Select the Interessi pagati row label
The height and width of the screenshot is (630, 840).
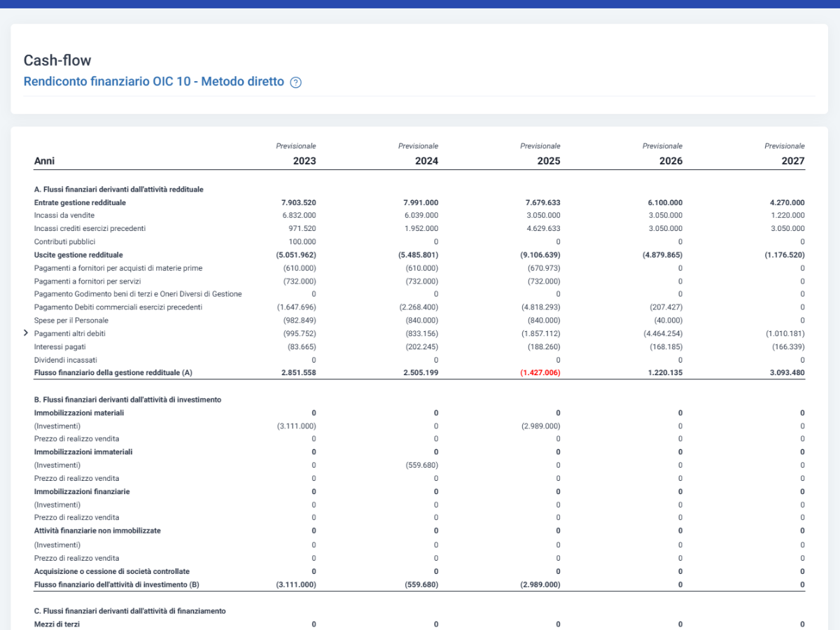(x=60, y=346)
